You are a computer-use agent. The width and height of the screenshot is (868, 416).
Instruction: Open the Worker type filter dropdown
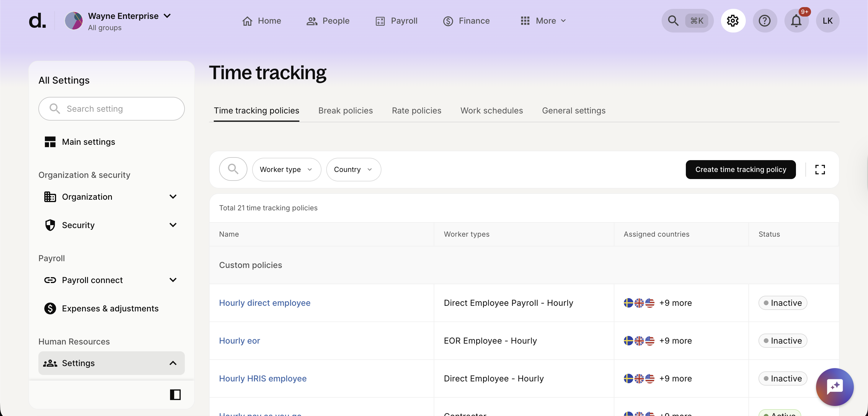(286, 170)
